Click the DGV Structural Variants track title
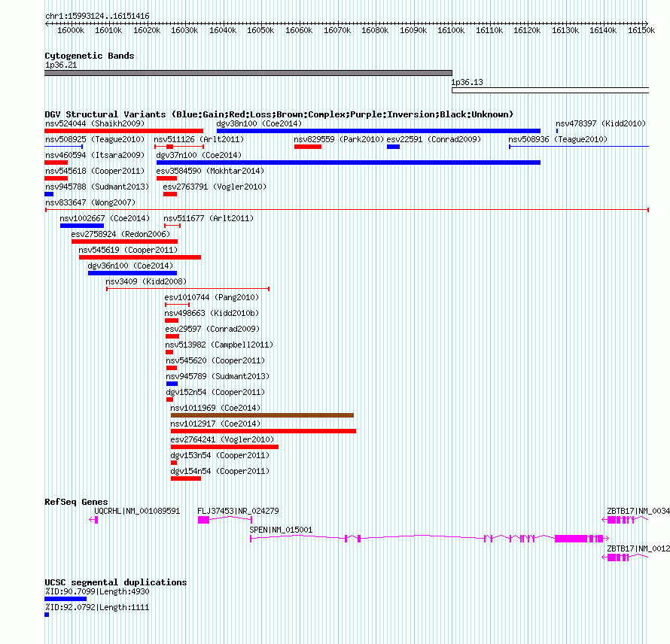Screen dimensions: 670x644 click(279, 115)
